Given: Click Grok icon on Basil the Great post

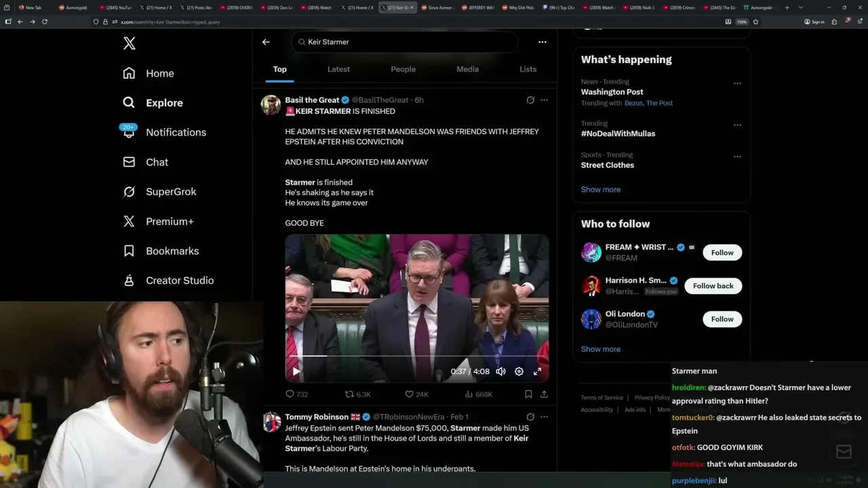Looking at the screenshot, I should (x=530, y=100).
